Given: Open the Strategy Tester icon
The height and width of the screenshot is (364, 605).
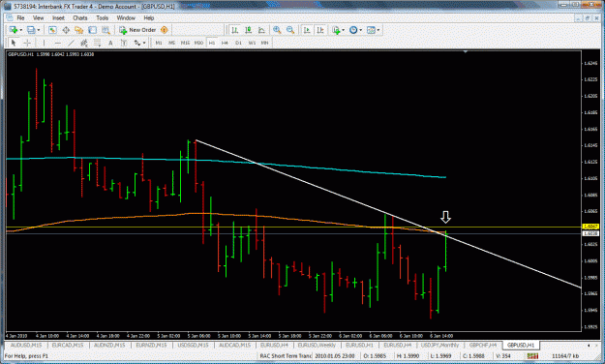Looking at the screenshot, I should [x=106, y=30].
